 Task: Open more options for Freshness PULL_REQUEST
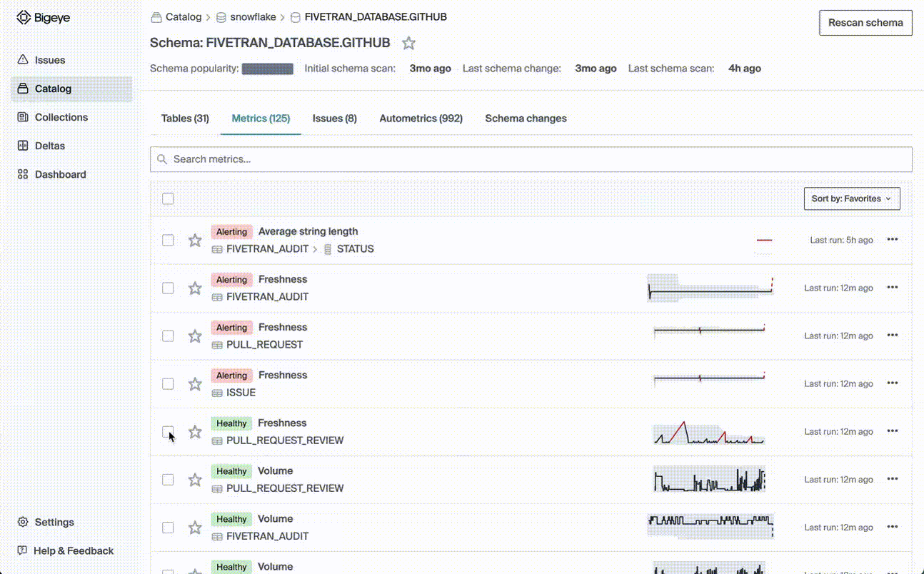893,336
